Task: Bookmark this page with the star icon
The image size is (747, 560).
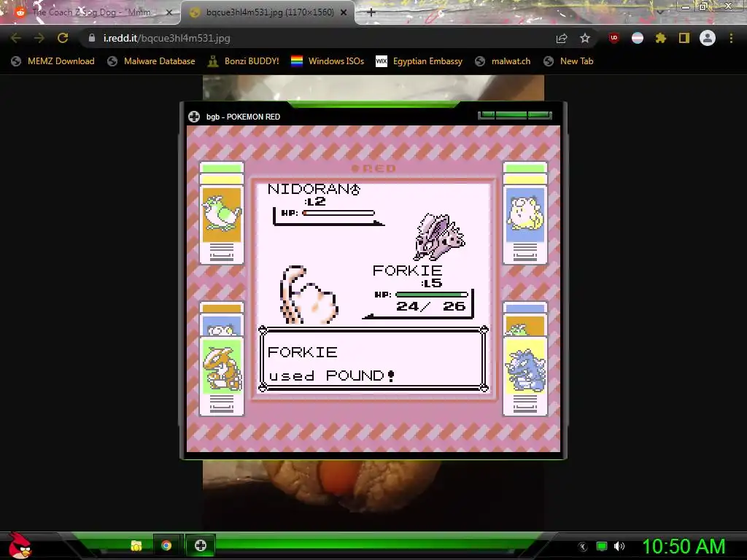Action: [x=585, y=38]
